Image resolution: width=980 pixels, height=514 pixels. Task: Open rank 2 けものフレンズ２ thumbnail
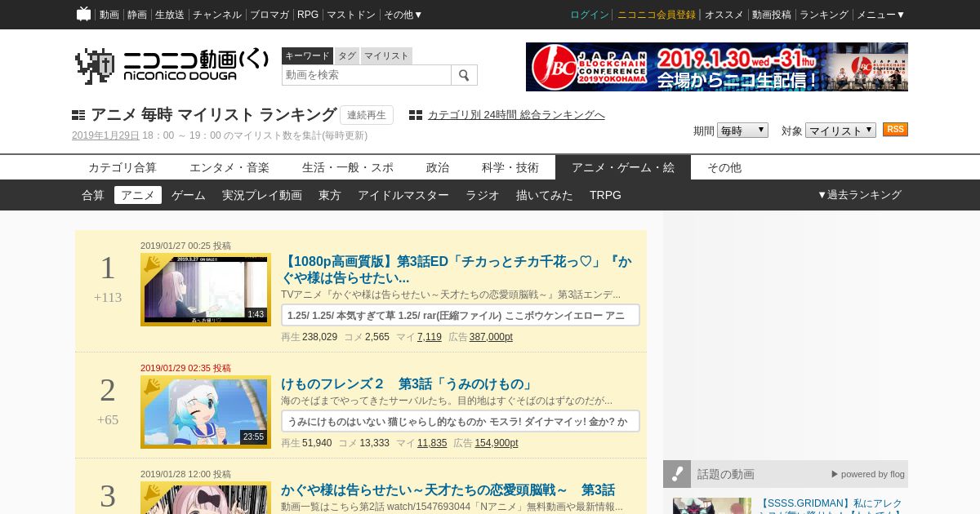pyautogui.click(x=206, y=412)
